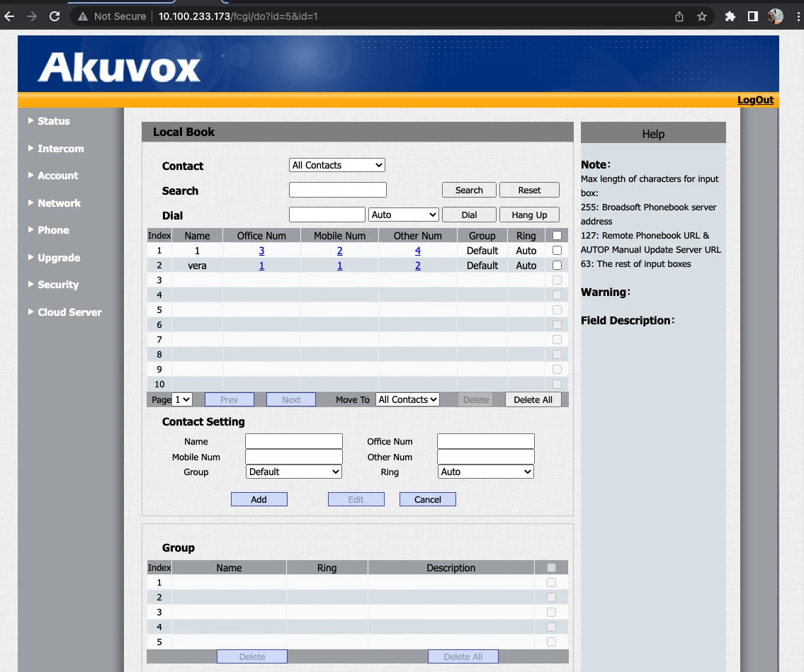The image size is (804, 672).
Task: Click the bookmark star in the address bar
Action: tap(702, 16)
